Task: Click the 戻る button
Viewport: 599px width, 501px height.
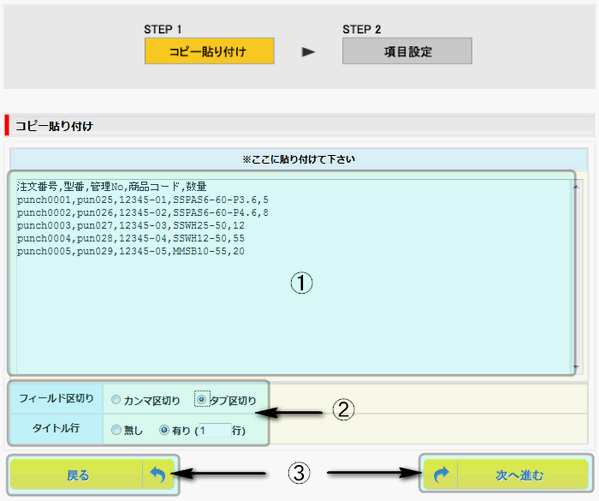Action: [92, 475]
